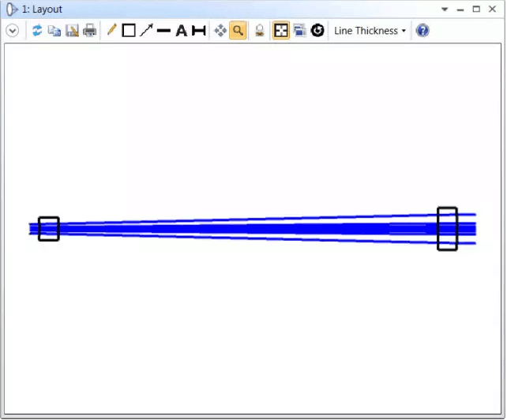Click the copy window icon
The width and height of the screenshot is (507, 420).
coord(54,31)
